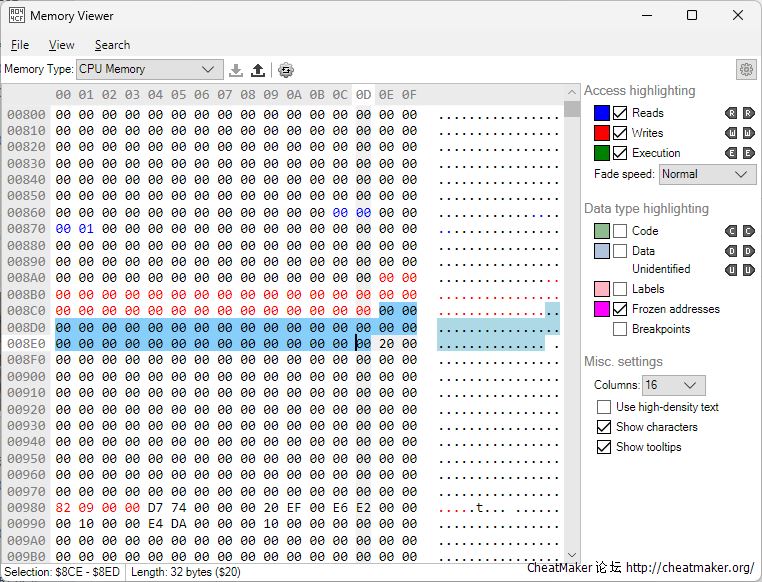Jump to next write using right-pointing W icon
This screenshot has width=762, height=582.
[749, 133]
